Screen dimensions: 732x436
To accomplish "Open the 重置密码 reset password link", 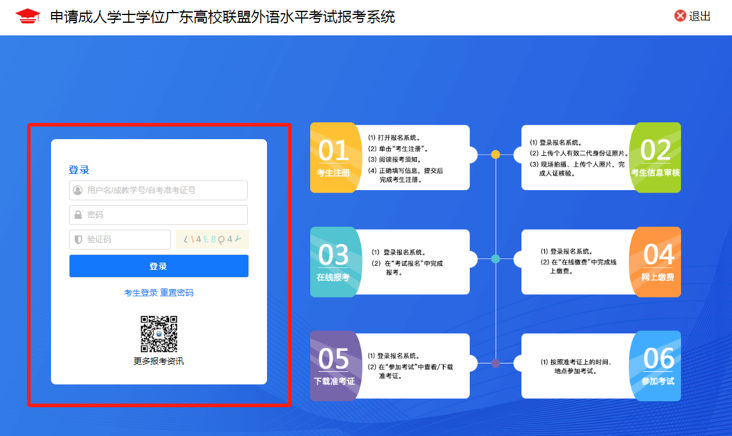I will tap(177, 293).
